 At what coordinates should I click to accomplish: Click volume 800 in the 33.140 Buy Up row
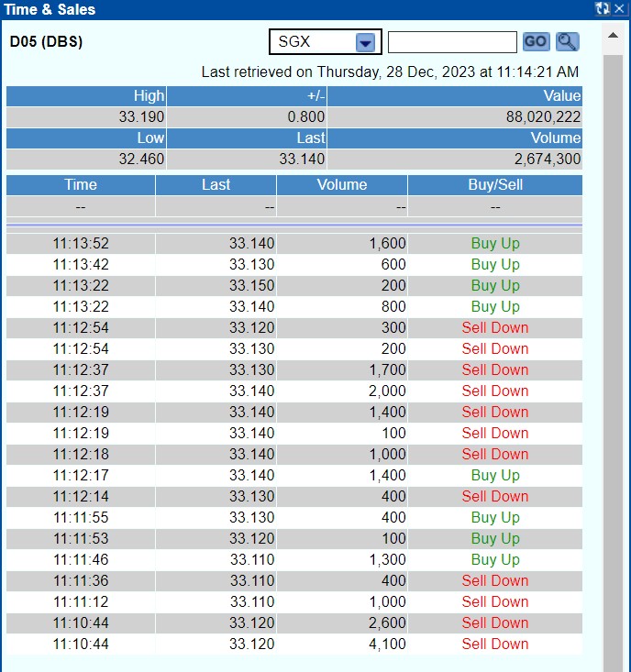(x=393, y=306)
